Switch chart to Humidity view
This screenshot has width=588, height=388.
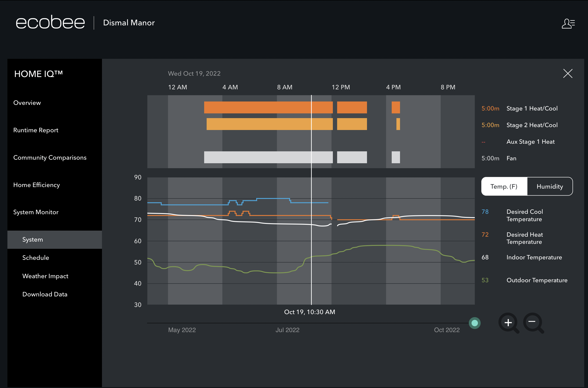[550, 186]
